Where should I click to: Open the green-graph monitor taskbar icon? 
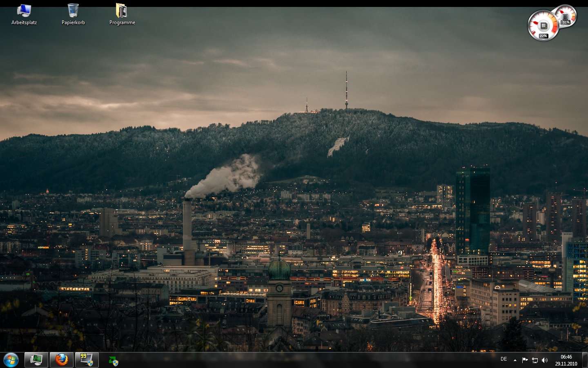pos(36,360)
